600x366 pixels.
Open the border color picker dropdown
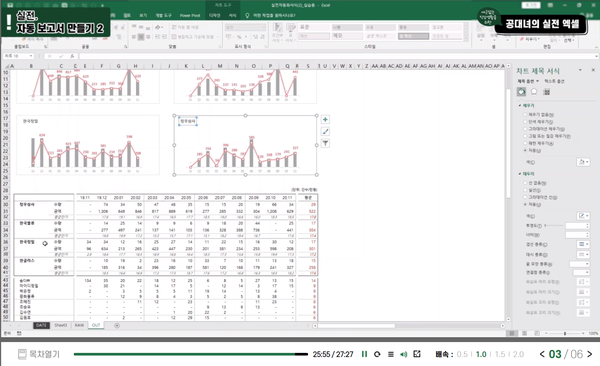click(x=583, y=216)
